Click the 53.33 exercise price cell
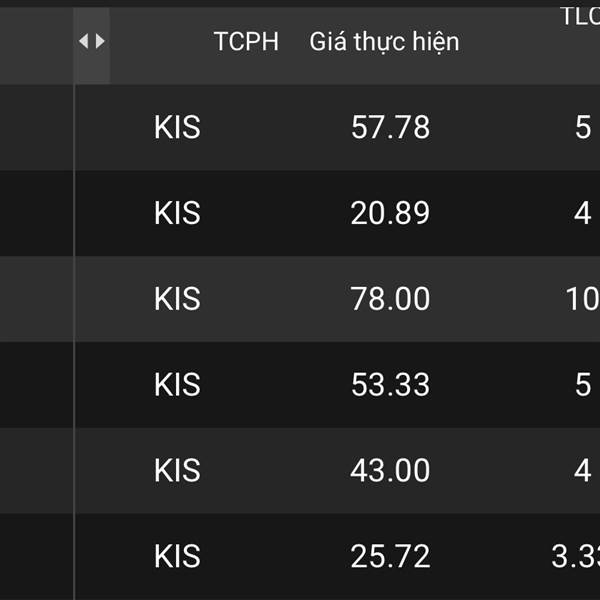The height and width of the screenshot is (600, 600). [390, 385]
